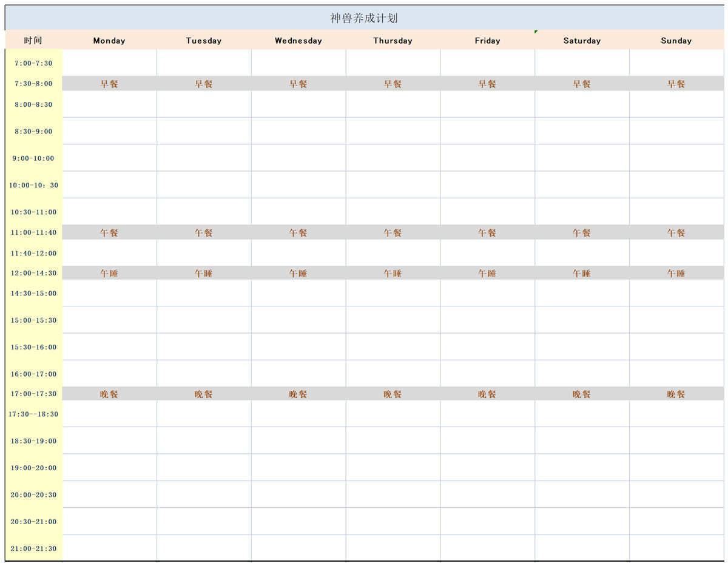This screenshot has height=563, width=728.
Task: Click empty Sunday cell in 19:00-20:00 row
Action: 676,468
